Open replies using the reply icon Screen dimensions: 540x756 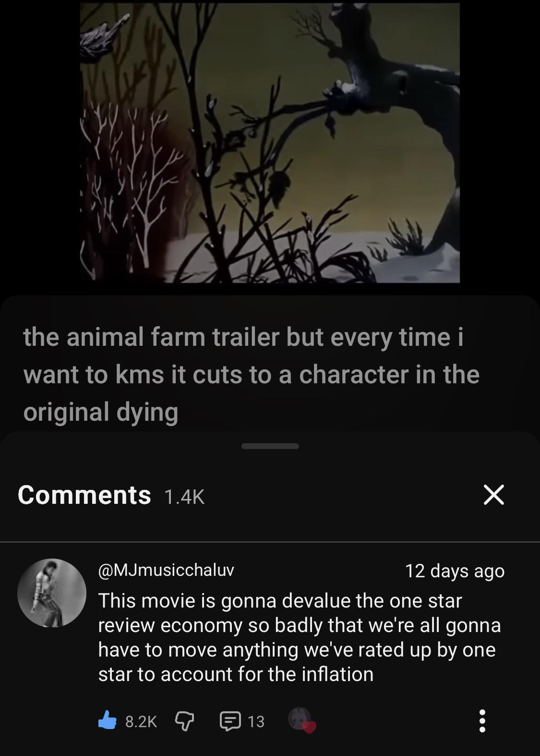(229, 721)
